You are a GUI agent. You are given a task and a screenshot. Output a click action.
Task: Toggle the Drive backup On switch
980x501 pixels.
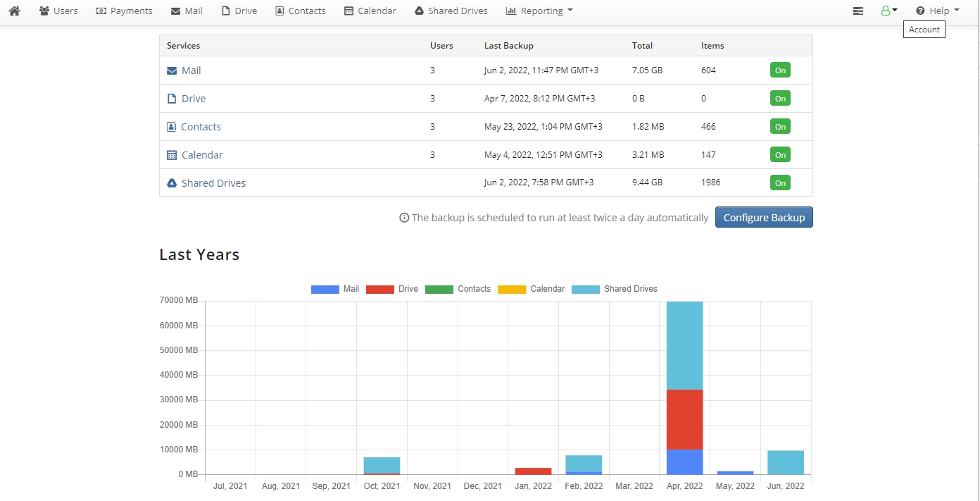point(780,99)
